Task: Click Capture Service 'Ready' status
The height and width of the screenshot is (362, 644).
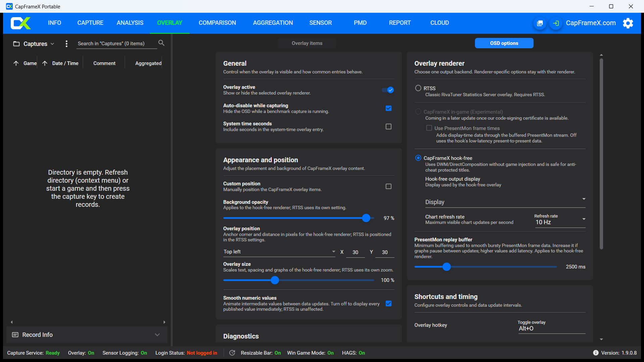Action: (x=53, y=353)
